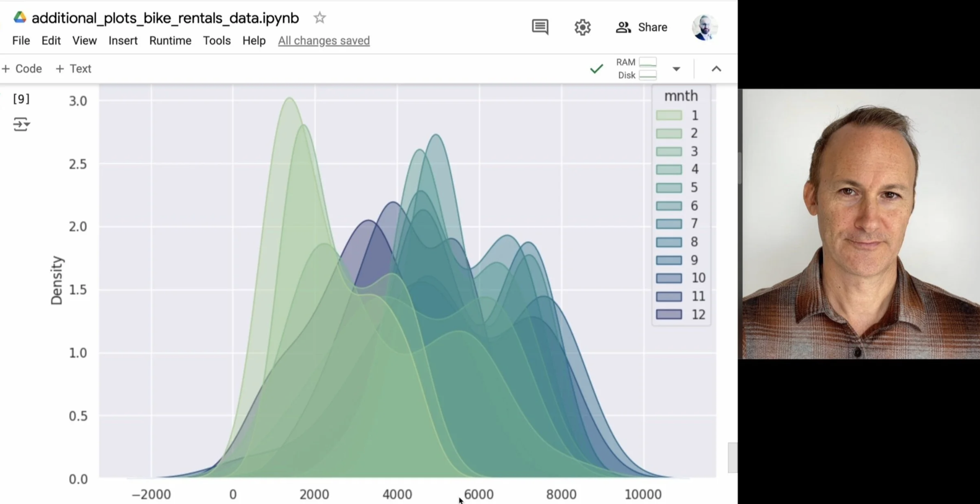
Task: Click the notebook title additional_plots_bike_rentals_data.ipynb
Action: coord(165,18)
